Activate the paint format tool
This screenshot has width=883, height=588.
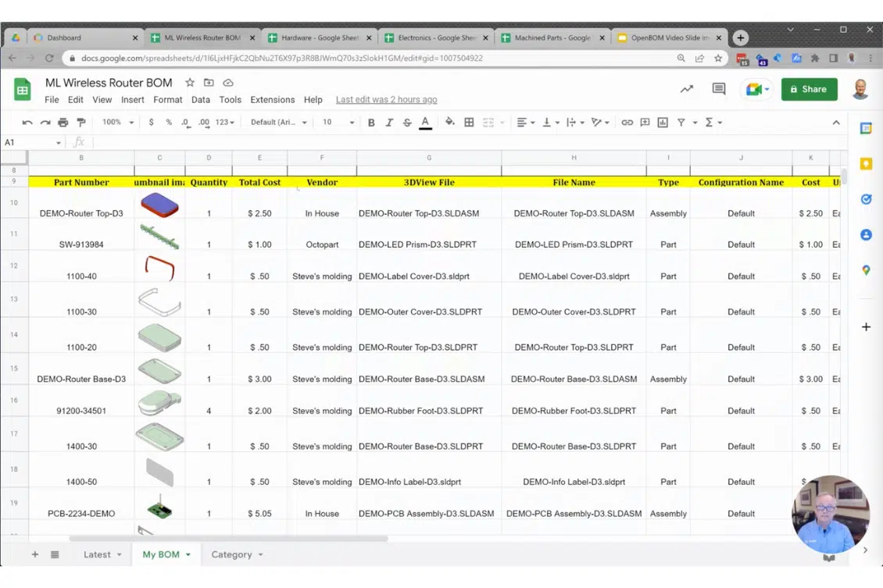click(81, 122)
